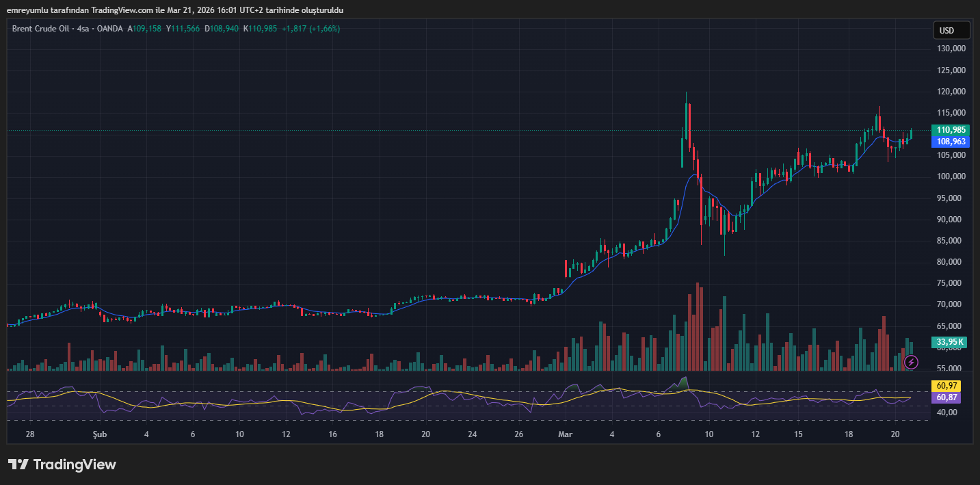Click the +1,817 (+1,66%) change value

pos(311,29)
